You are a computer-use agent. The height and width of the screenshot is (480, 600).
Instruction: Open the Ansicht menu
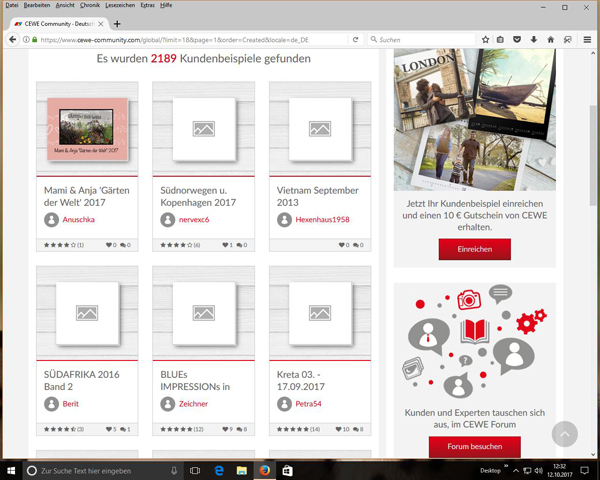click(x=65, y=5)
